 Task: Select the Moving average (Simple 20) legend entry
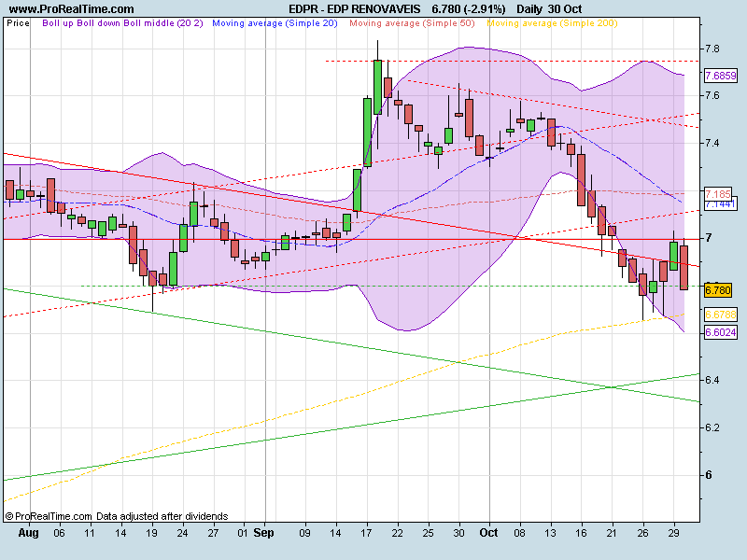[275, 22]
